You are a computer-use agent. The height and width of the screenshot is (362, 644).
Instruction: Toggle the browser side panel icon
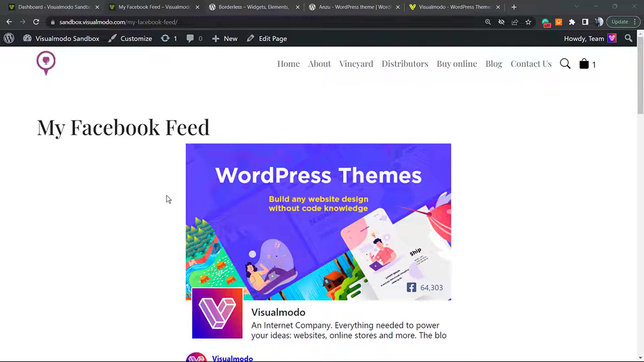coord(585,22)
